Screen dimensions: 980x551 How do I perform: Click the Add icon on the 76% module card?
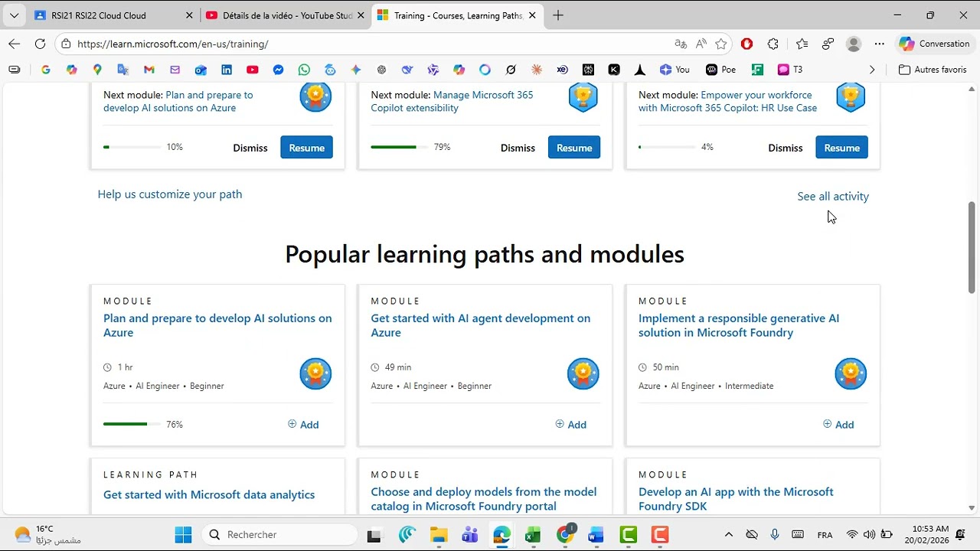click(303, 424)
